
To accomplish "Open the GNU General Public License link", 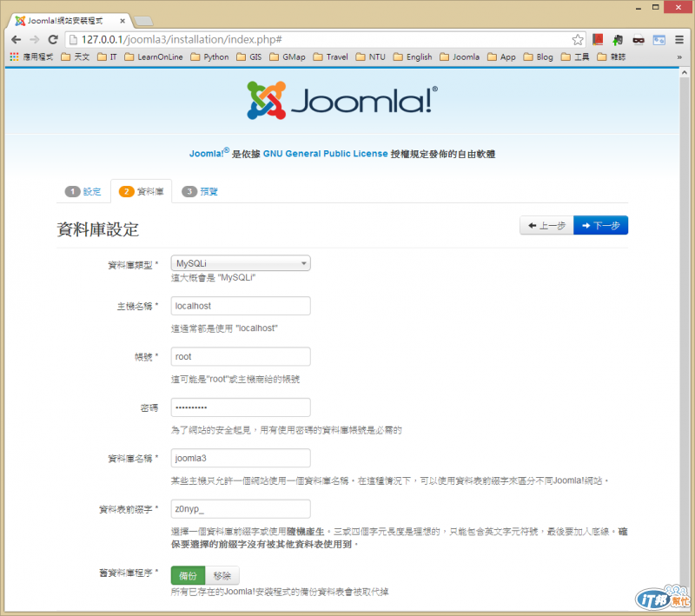I will pyautogui.click(x=325, y=154).
